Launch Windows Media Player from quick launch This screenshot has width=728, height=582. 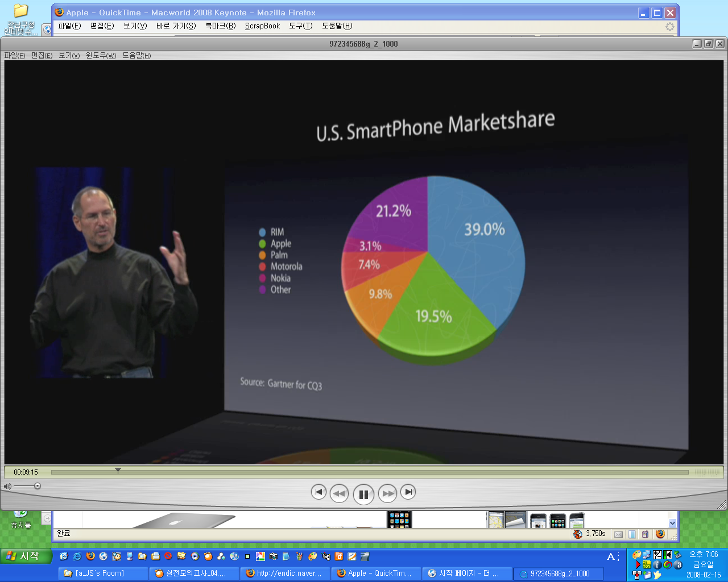click(x=195, y=556)
